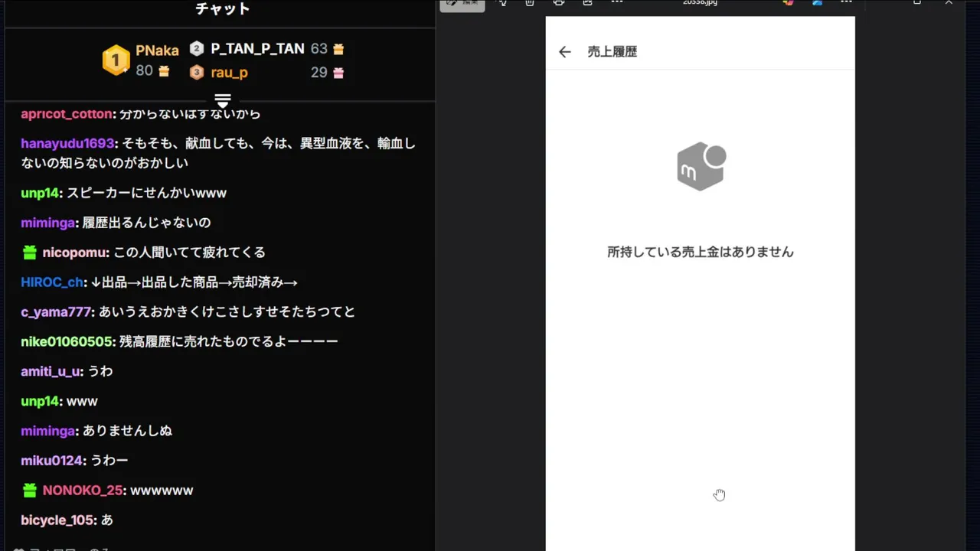
Task: Click username bicycle_105 in chat
Action: pyautogui.click(x=57, y=520)
